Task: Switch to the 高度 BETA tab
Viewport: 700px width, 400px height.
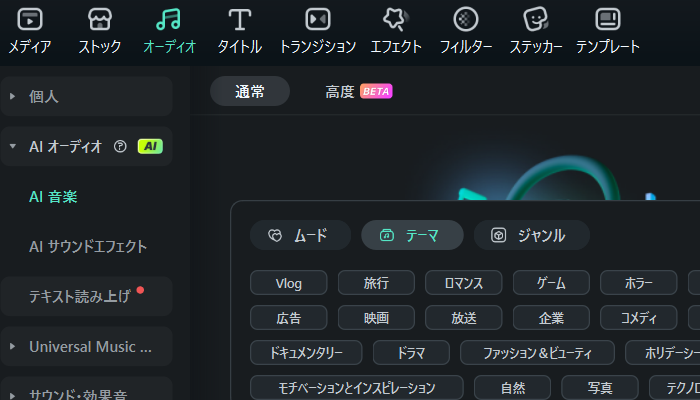Action: (x=358, y=91)
